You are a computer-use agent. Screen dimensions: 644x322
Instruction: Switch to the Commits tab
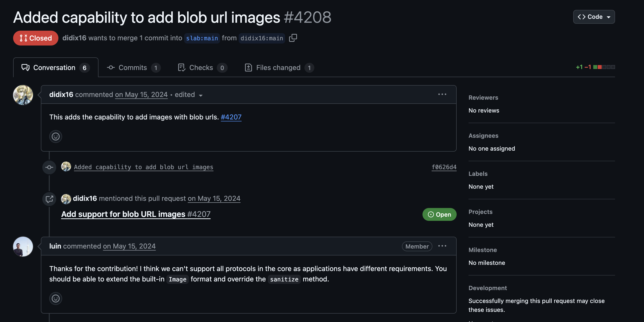coord(133,68)
